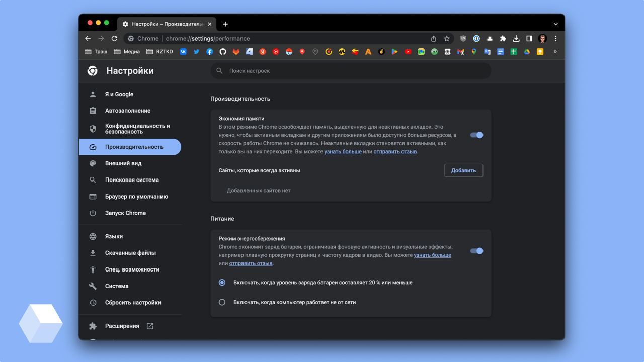This screenshot has width=644, height=362.
Task: Select Производительность in sidebar
Action: pos(130,147)
